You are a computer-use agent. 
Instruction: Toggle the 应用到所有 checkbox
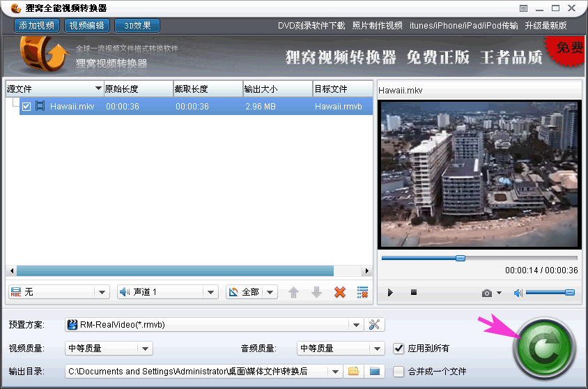[399, 348]
